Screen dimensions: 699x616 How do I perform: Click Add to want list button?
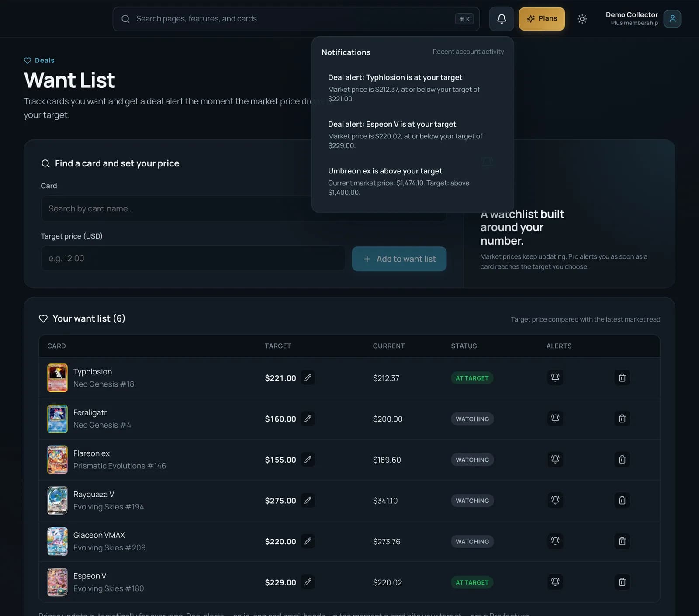click(399, 259)
